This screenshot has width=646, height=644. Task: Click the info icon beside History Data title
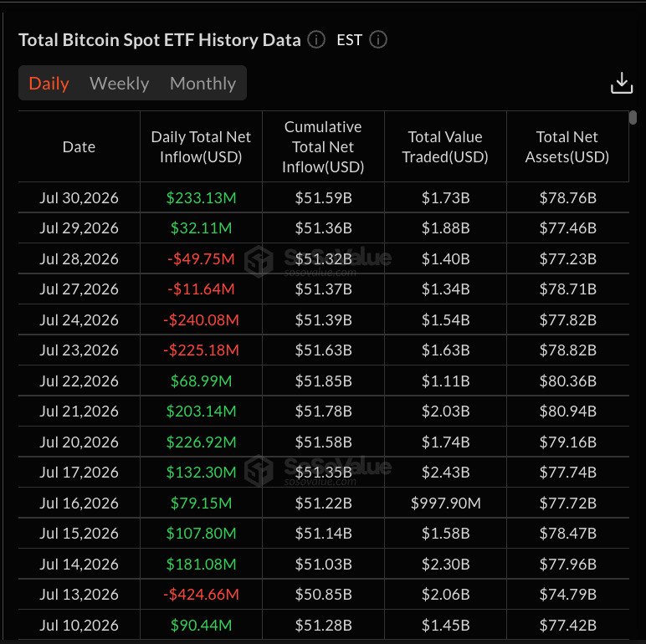tap(316, 40)
